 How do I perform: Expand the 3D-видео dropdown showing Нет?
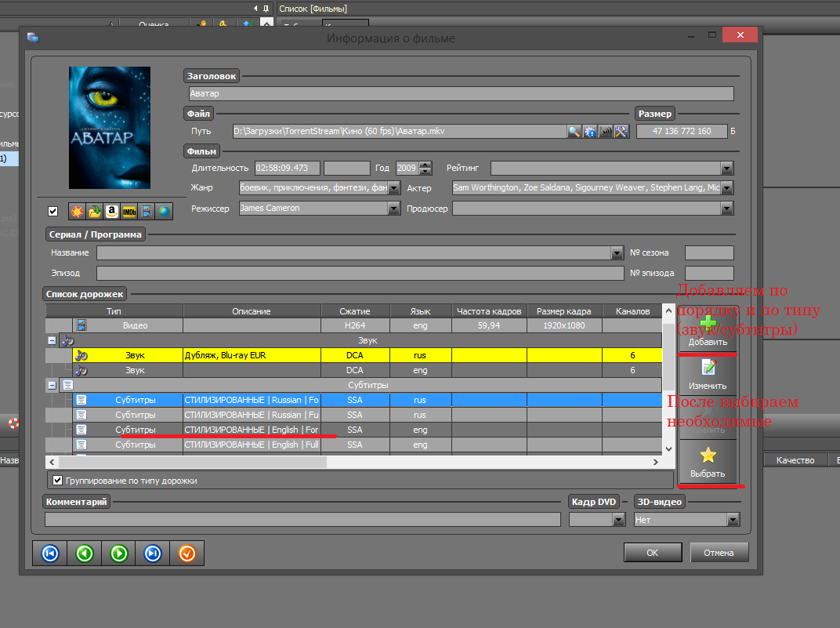(733, 520)
